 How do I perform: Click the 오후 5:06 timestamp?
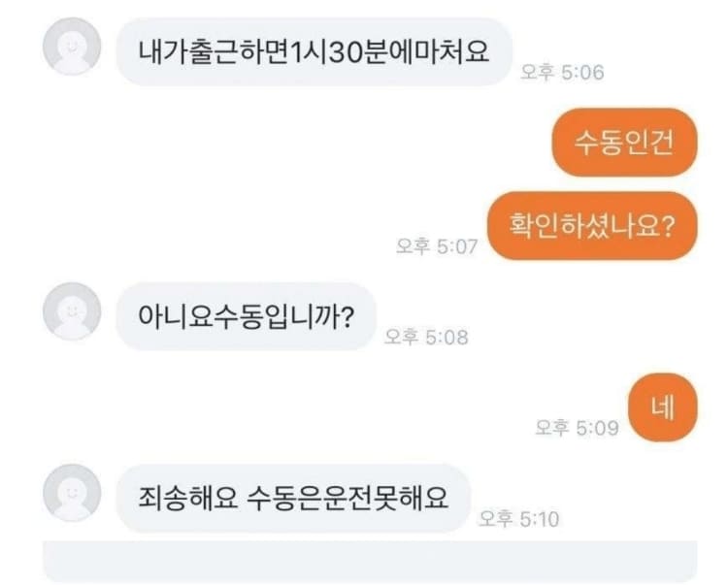(x=562, y=73)
